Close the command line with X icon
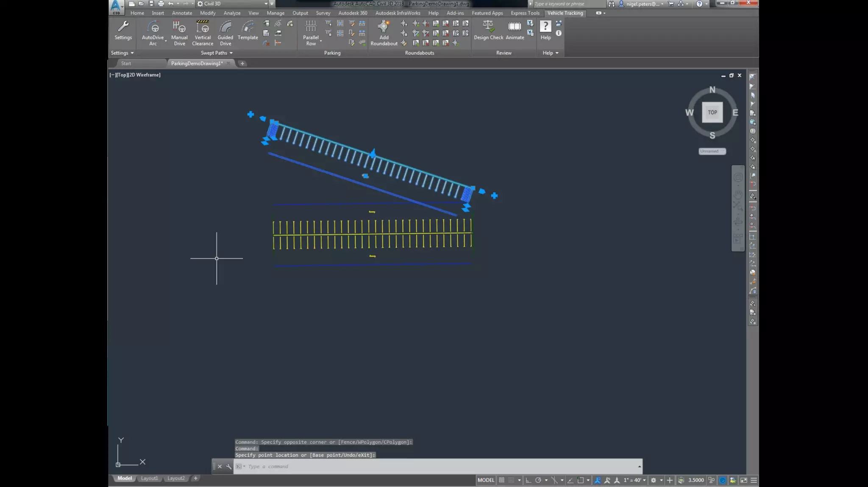The width and height of the screenshot is (868, 487). pos(220,466)
